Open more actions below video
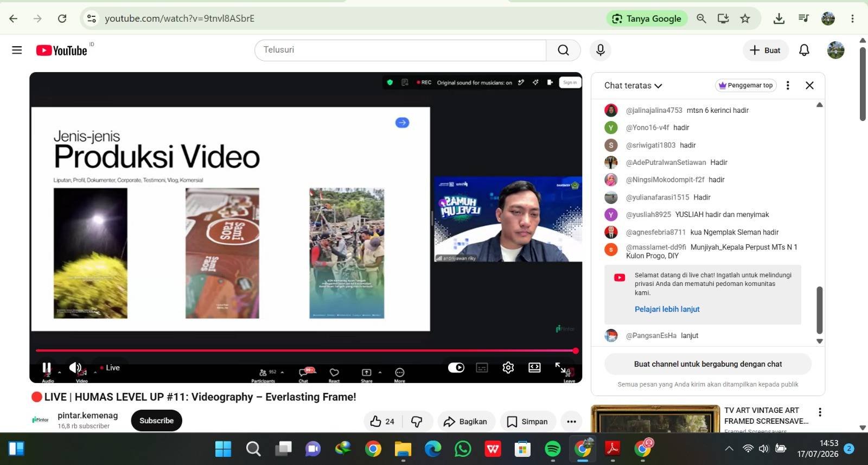Image resolution: width=868 pixels, height=465 pixels. [x=571, y=422]
